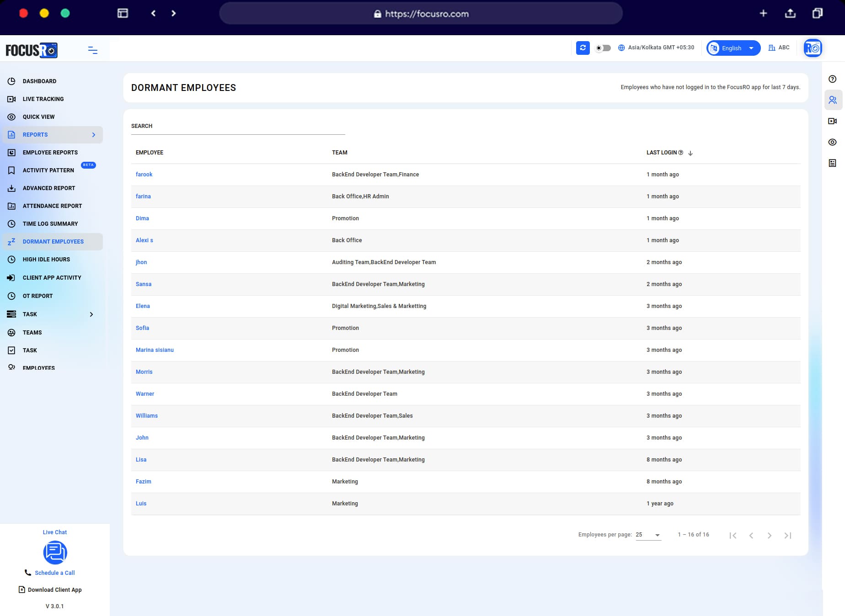Open the report document icon in right sidebar

pos(832,163)
